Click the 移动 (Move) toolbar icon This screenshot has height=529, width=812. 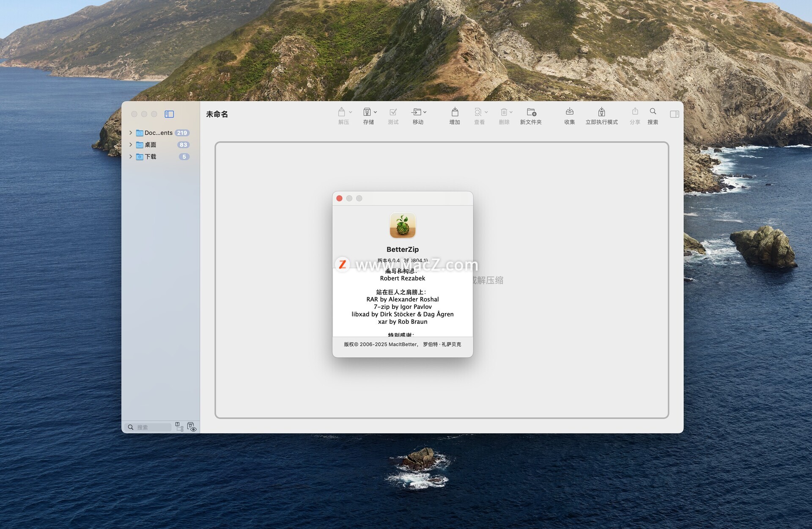416,112
